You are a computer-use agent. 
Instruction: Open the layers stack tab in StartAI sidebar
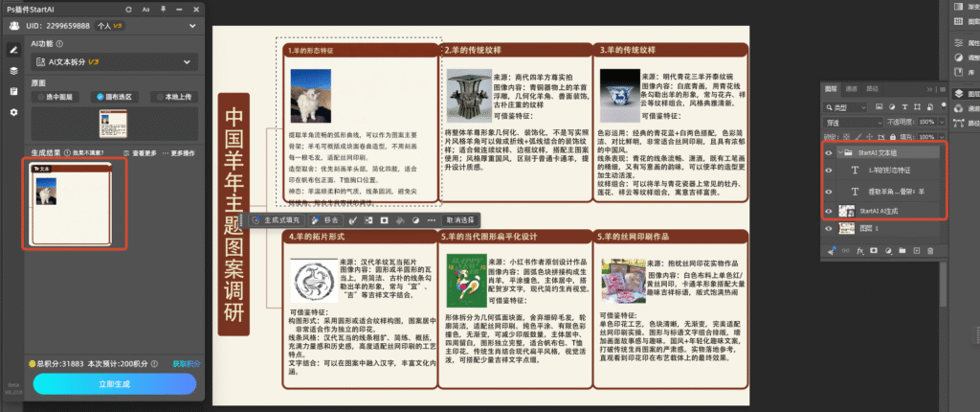click(13, 71)
